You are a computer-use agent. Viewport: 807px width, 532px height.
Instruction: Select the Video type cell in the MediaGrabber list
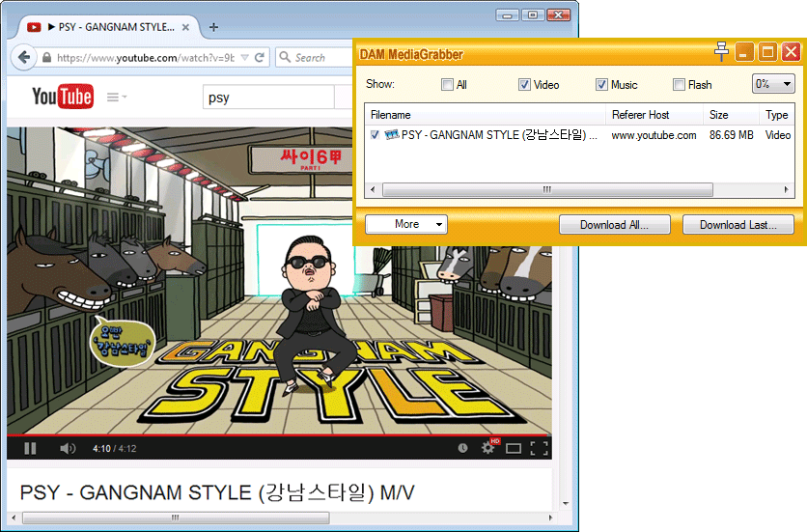click(x=778, y=135)
